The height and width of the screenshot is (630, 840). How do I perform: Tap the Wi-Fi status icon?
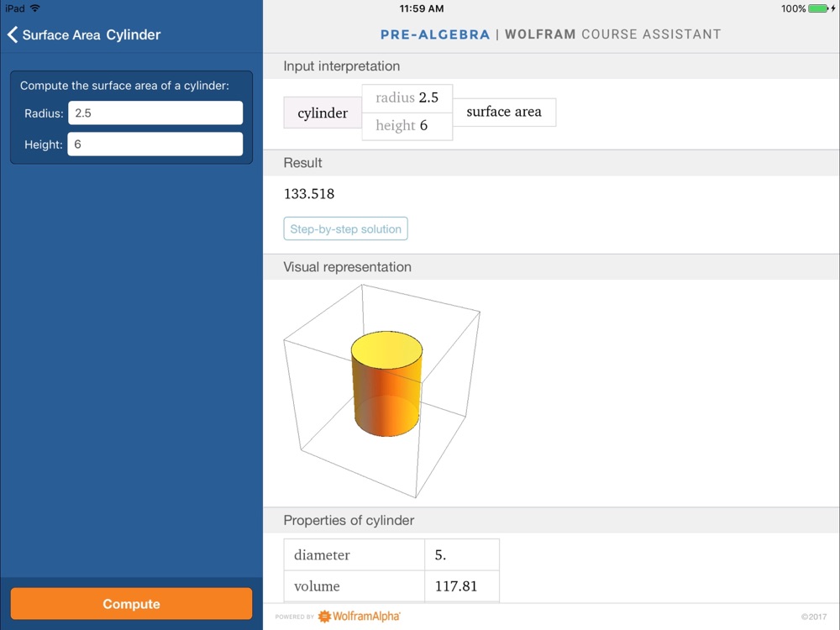point(34,8)
